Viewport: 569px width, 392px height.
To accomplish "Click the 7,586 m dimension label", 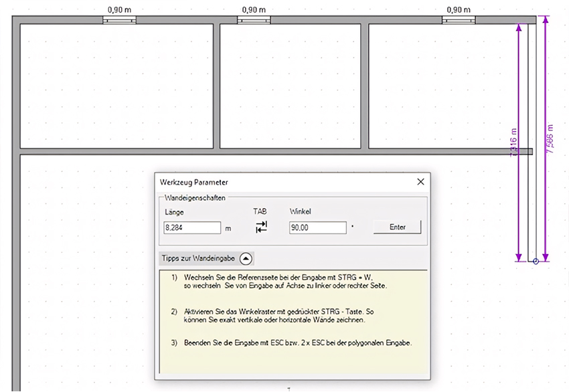I will point(550,138).
